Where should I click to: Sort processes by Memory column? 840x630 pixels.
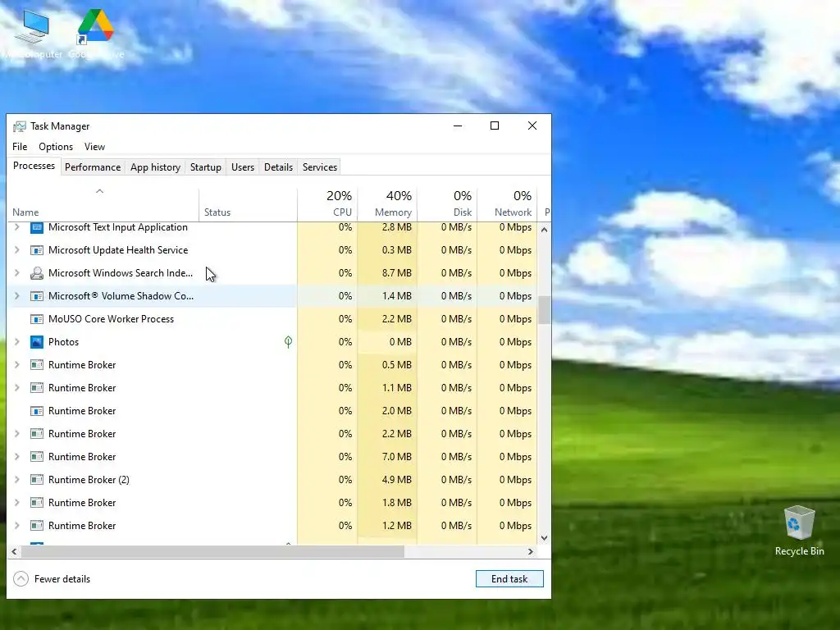pos(387,204)
